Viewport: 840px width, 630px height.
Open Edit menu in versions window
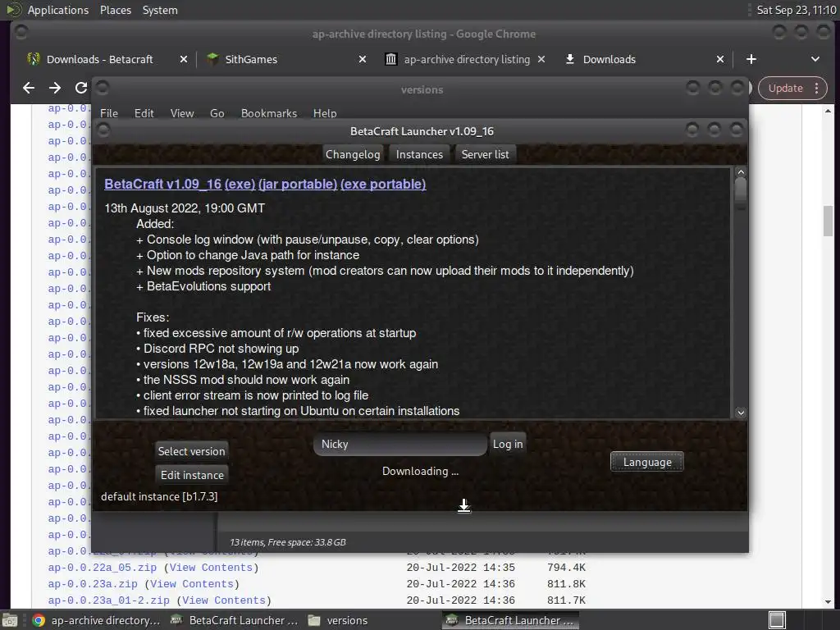[x=144, y=113]
